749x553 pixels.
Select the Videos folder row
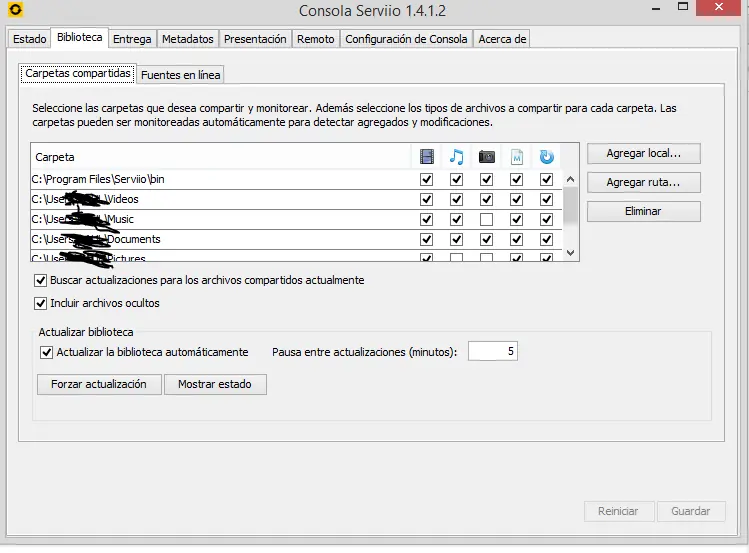click(296, 200)
